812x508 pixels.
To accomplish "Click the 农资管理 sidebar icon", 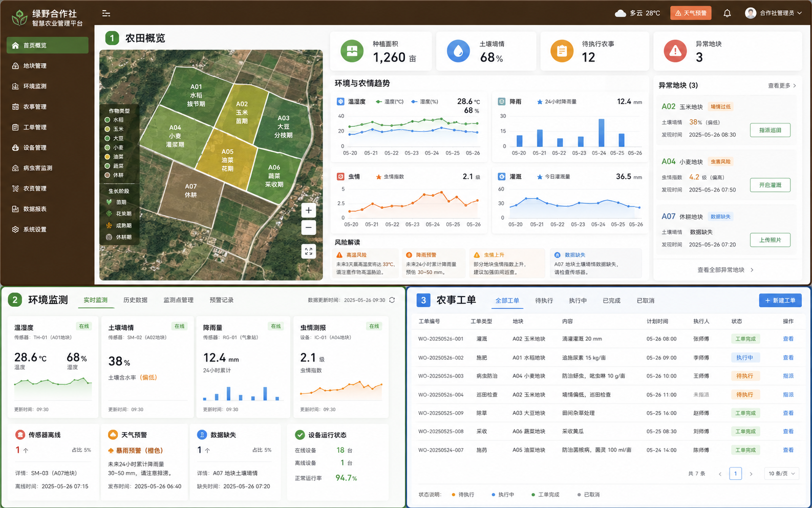I will point(15,188).
